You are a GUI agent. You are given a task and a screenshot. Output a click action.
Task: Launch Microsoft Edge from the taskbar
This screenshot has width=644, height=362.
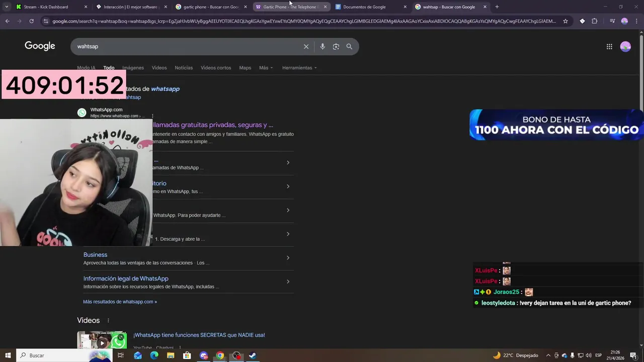pyautogui.click(x=154, y=355)
